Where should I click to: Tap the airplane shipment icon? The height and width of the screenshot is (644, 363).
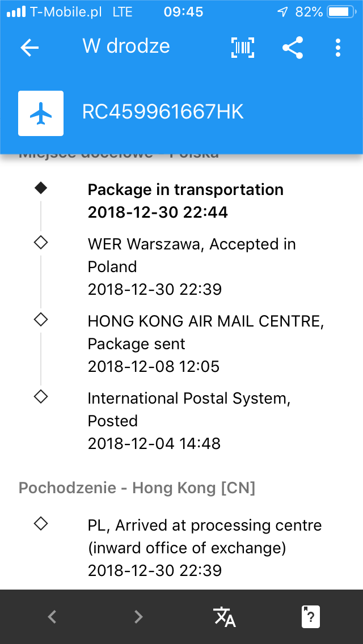[x=41, y=113]
